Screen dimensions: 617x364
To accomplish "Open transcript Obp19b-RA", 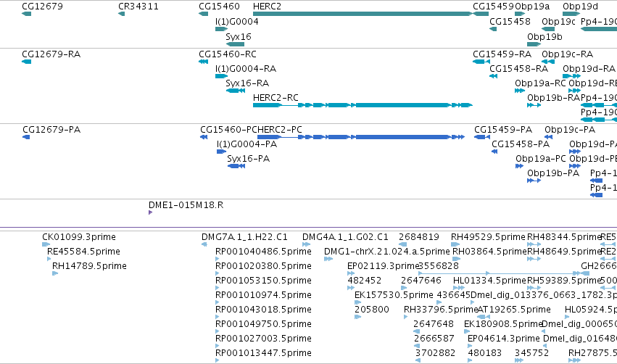I will (x=553, y=97).
